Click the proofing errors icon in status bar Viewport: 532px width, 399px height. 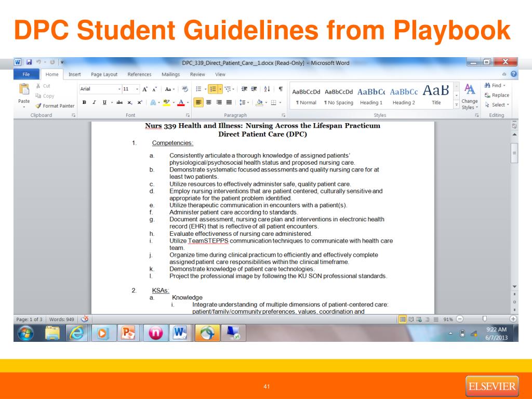(x=85, y=319)
